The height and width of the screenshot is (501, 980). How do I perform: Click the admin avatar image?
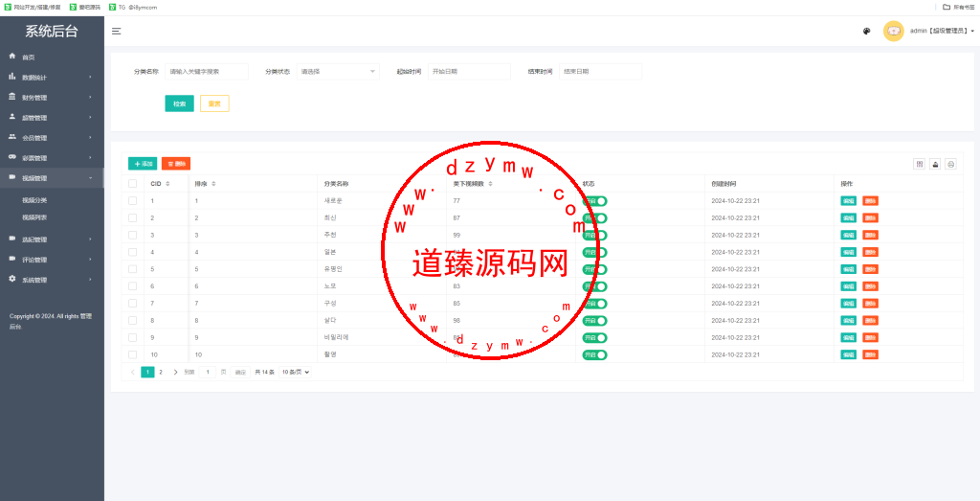(893, 31)
